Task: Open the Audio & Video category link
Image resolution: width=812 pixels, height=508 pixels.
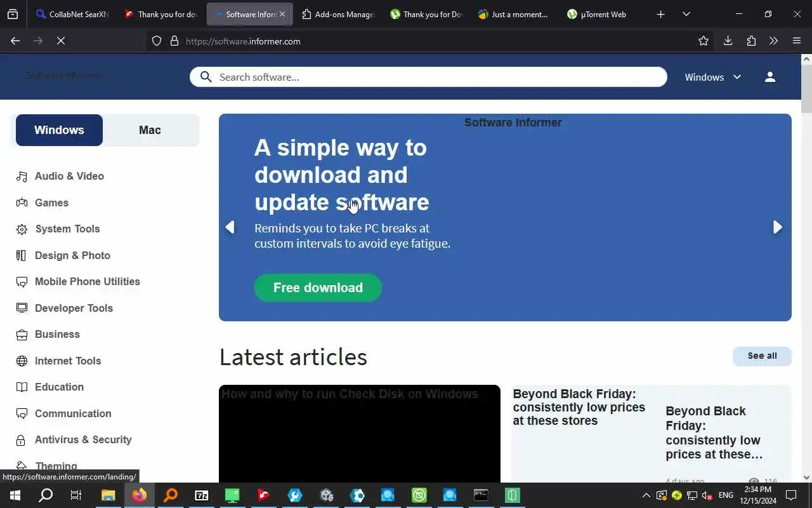Action: pos(69,176)
